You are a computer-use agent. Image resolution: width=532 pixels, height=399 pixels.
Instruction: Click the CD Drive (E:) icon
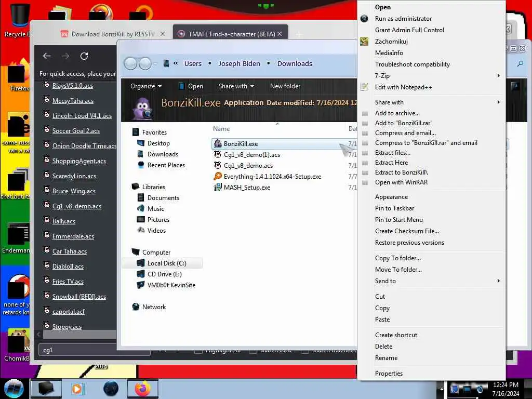pos(140,274)
